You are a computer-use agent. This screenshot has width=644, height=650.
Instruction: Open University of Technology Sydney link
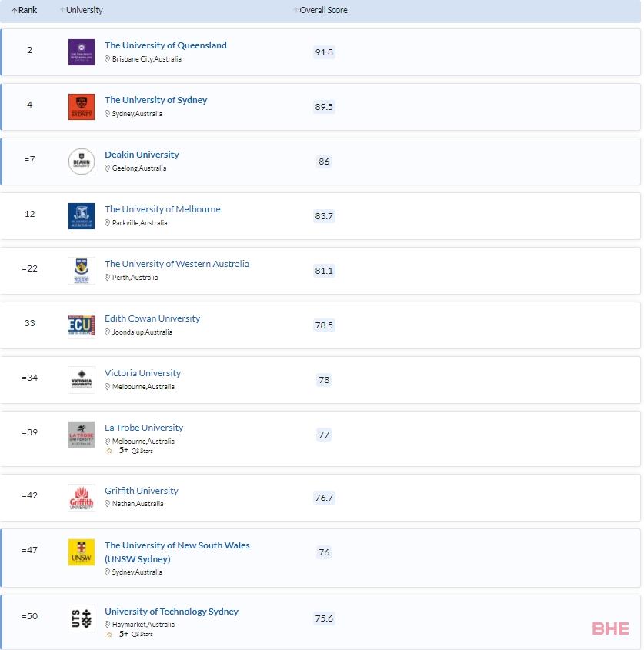pos(172,612)
